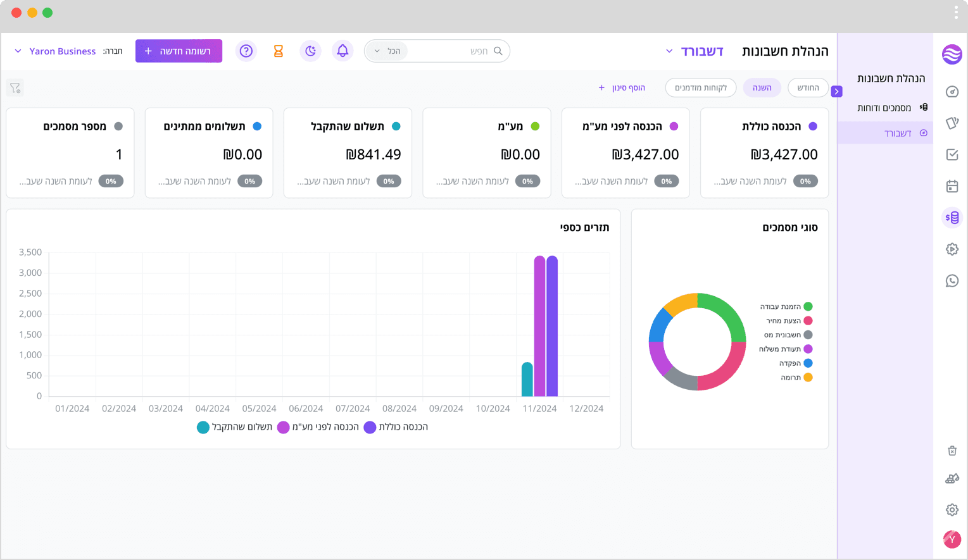The height and width of the screenshot is (560, 968).
Task: Toggle dark mode moon icon
Action: tap(310, 51)
